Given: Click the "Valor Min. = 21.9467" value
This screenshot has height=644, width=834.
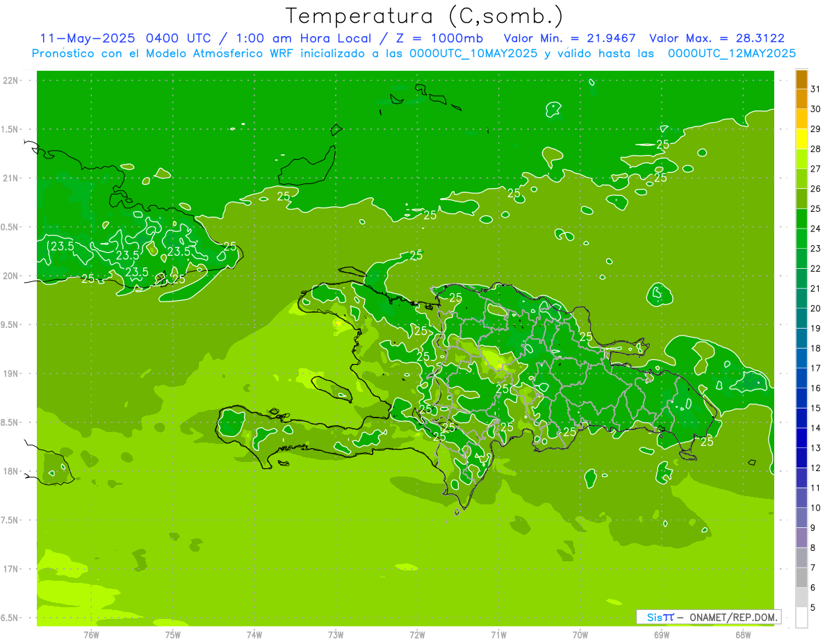Looking at the screenshot, I should point(569,38).
